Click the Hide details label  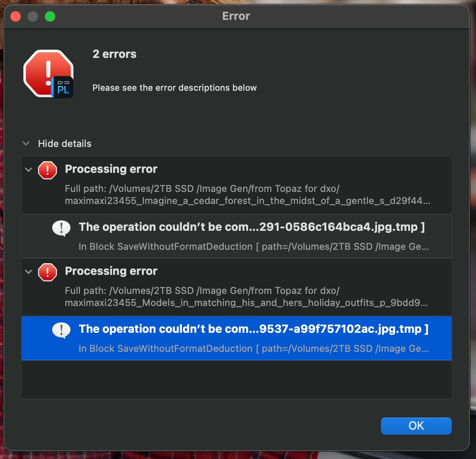pyautogui.click(x=65, y=143)
